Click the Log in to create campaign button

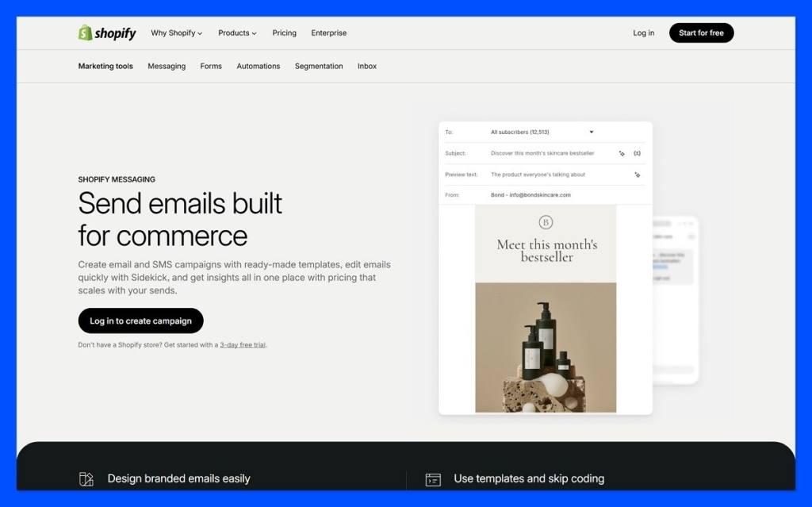(141, 321)
